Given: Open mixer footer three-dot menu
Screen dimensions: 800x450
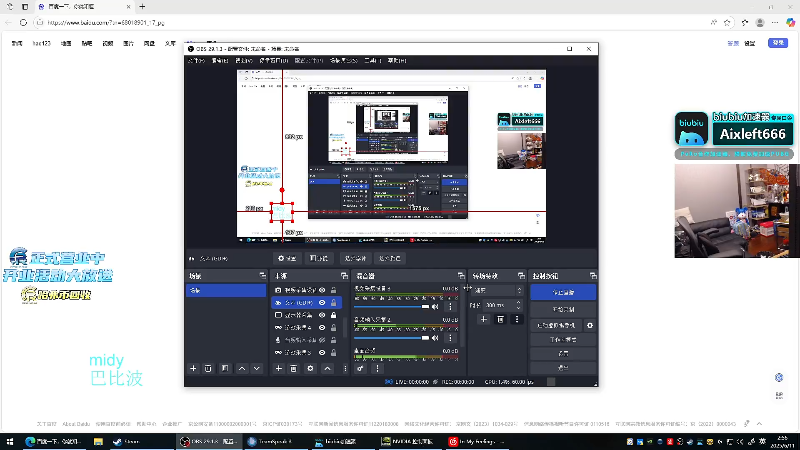Looking at the screenshot, I should pyautogui.click(x=378, y=368).
